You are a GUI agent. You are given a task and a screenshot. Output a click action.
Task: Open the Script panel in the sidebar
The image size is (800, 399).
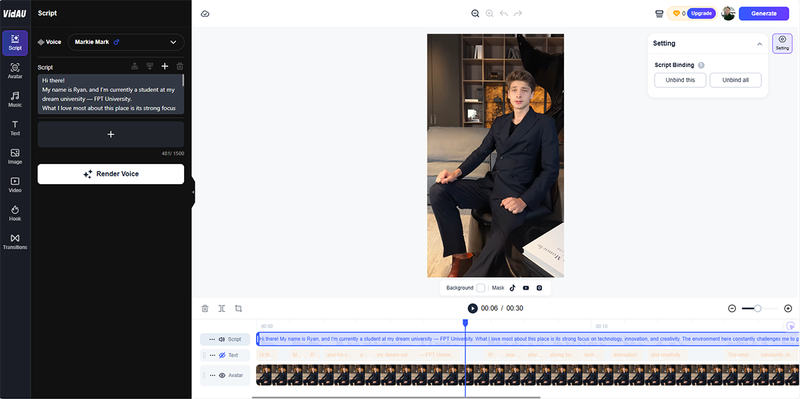tap(15, 43)
